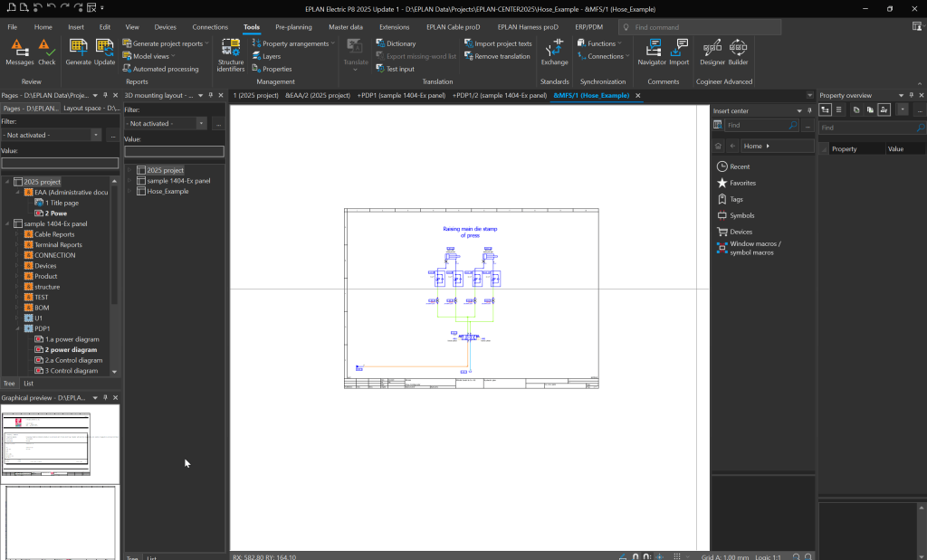Image resolution: width=927 pixels, height=560 pixels.
Task: Open Favorites in Insert center
Action: pyautogui.click(x=737, y=183)
